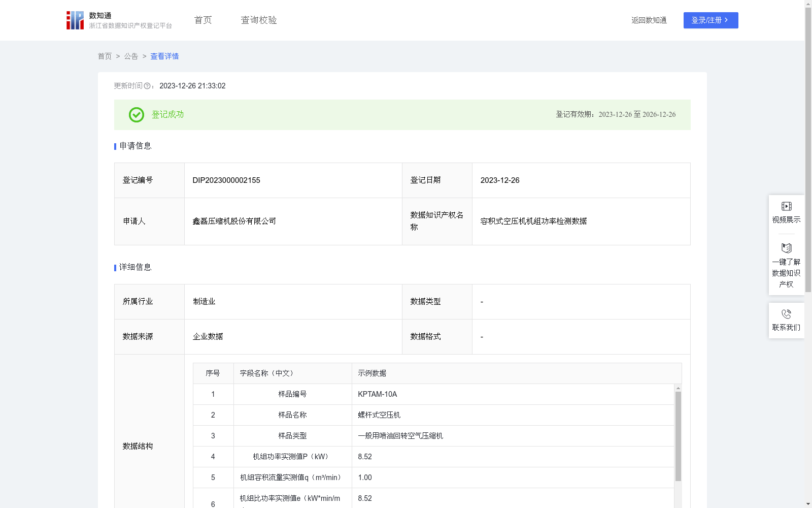Click field name 样品类型

(x=292, y=436)
